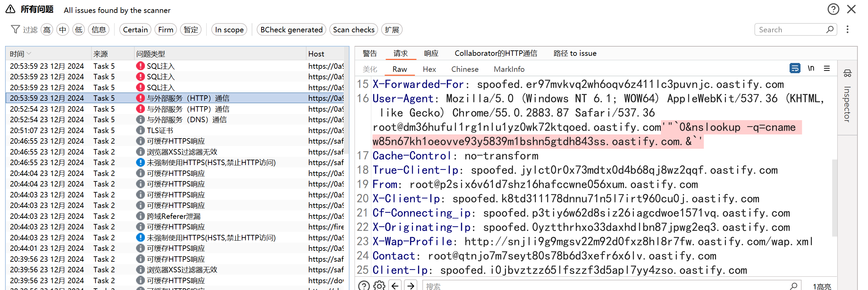Screen dimensions: 868x290
Task: Select the TLS证书 issue row
Action: [x=160, y=130]
